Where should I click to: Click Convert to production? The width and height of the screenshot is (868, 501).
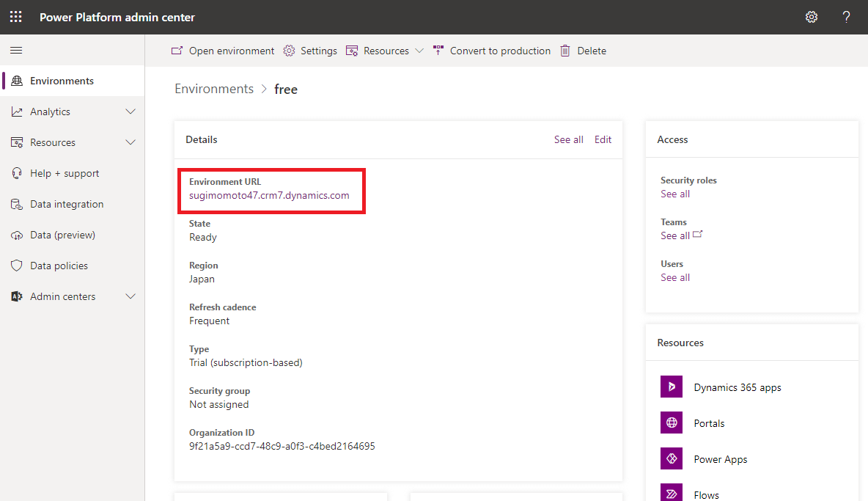pyautogui.click(x=499, y=51)
